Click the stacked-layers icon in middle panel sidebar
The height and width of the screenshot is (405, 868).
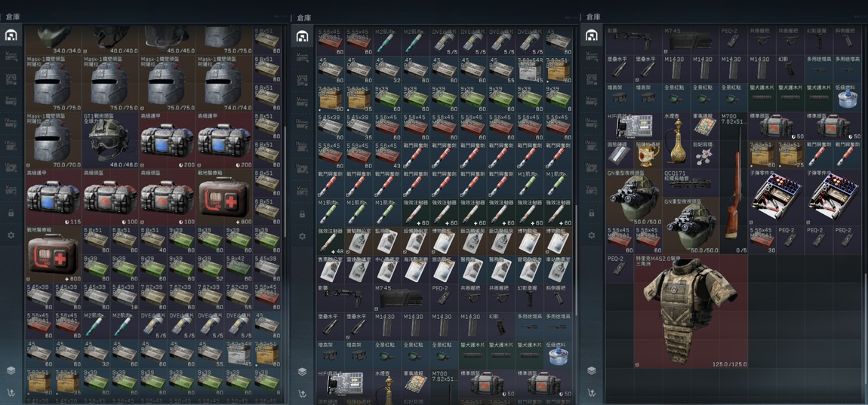click(x=302, y=371)
